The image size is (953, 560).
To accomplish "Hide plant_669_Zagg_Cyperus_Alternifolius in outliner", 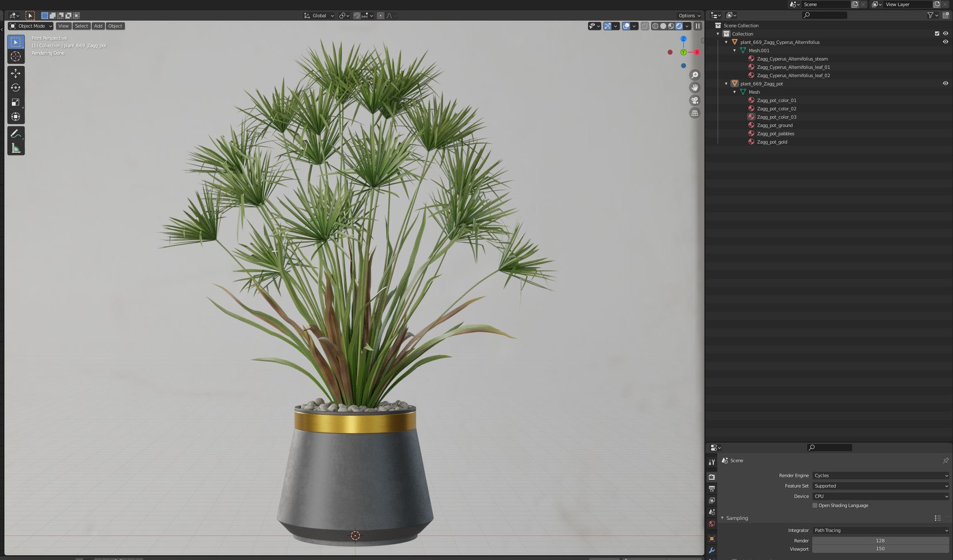I will (945, 42).
